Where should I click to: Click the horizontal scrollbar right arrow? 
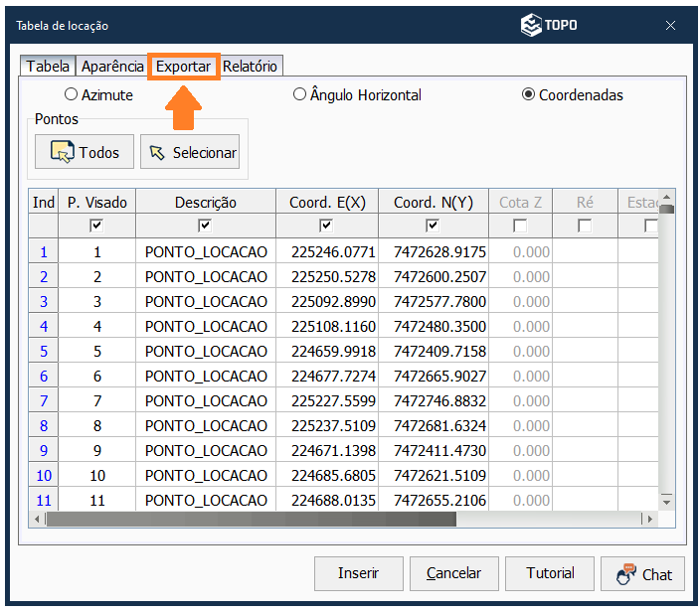click(x=649, y=519)
